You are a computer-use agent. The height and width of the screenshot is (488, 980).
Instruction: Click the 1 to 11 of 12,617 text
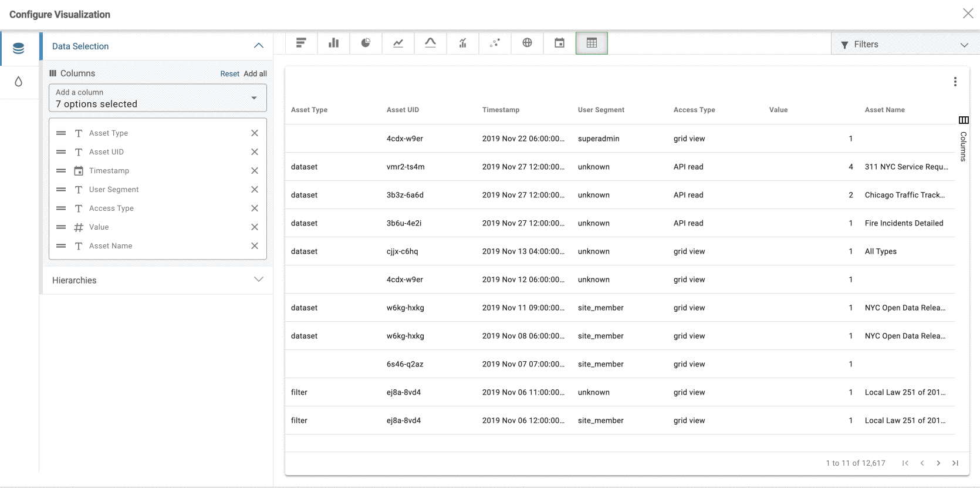tap(856, 463)
